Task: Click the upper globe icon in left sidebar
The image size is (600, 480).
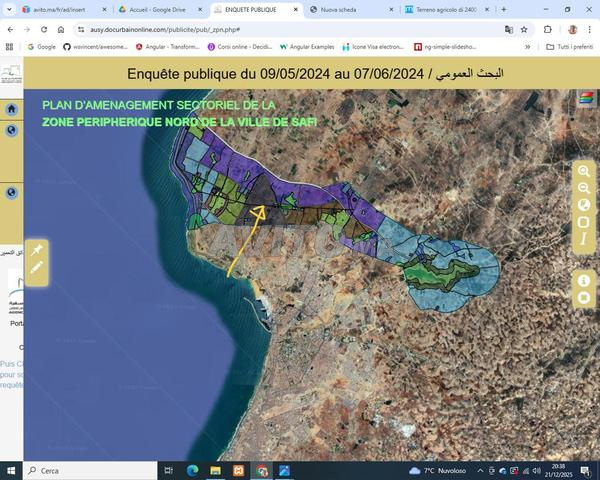Action: pyautogui.click(x=11, y=131)
